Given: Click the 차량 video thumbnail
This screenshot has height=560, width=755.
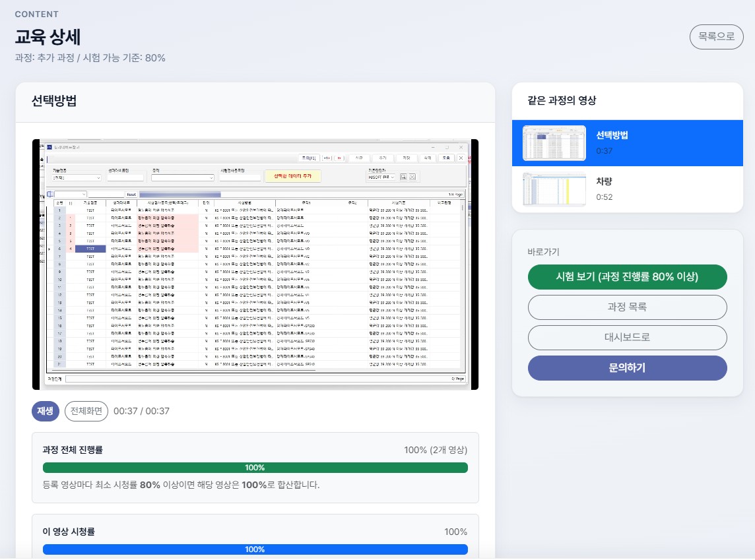Looking at the screenshot, I should coord(554,189).
